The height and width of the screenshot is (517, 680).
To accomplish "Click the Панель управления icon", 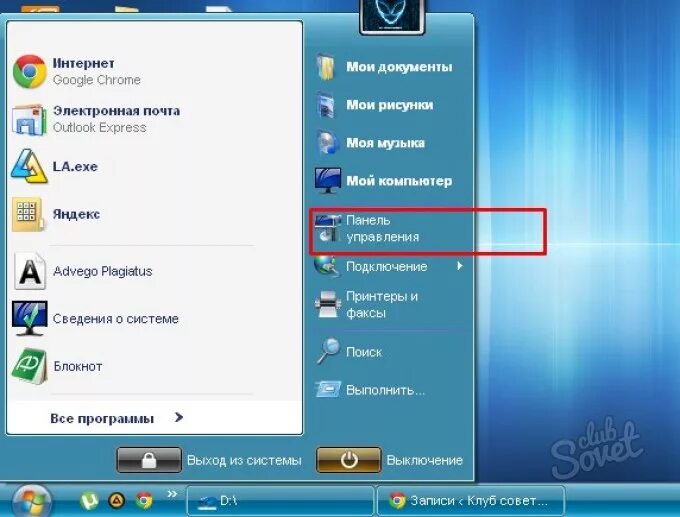I will 327,228.
